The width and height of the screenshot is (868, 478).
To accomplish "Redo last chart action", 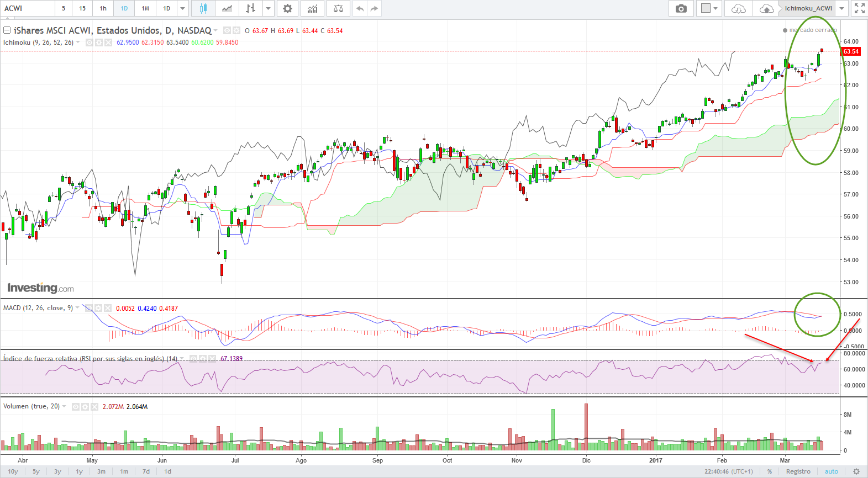I will [x=374, y=8].
